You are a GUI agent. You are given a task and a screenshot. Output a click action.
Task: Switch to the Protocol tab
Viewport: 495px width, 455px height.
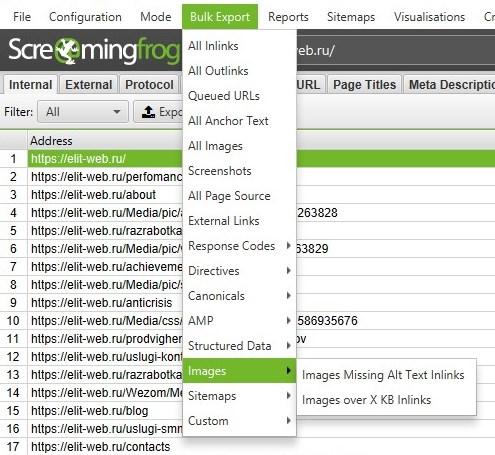[149, 85]
